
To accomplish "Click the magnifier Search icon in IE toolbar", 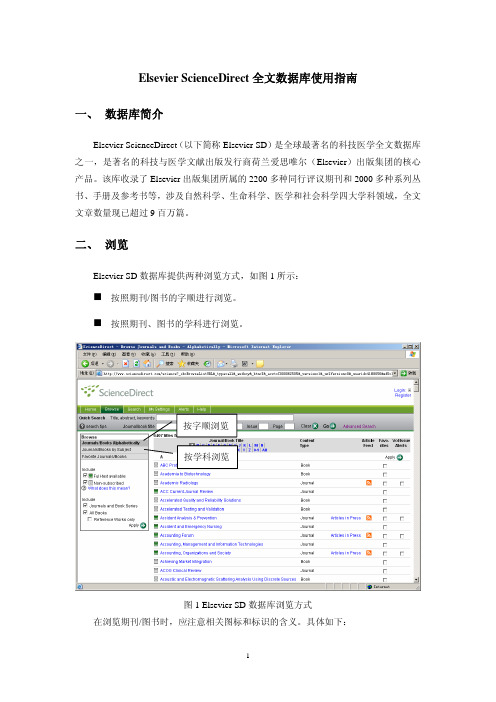I will point(160,364).
